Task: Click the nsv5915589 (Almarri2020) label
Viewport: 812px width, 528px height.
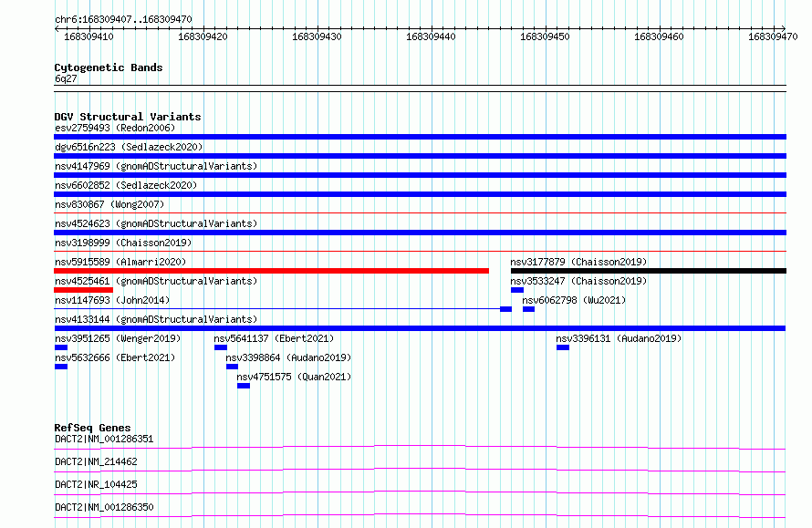Action: tap(120, 262)
